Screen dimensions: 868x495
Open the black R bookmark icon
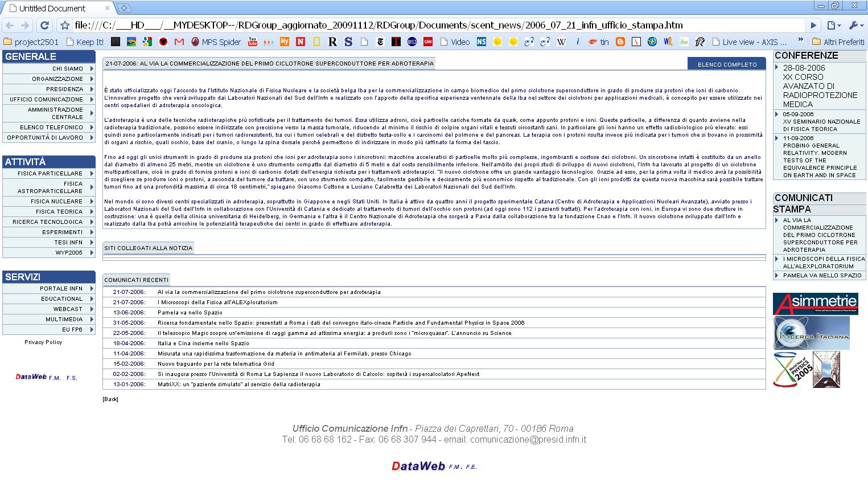(x=332, y=42)
